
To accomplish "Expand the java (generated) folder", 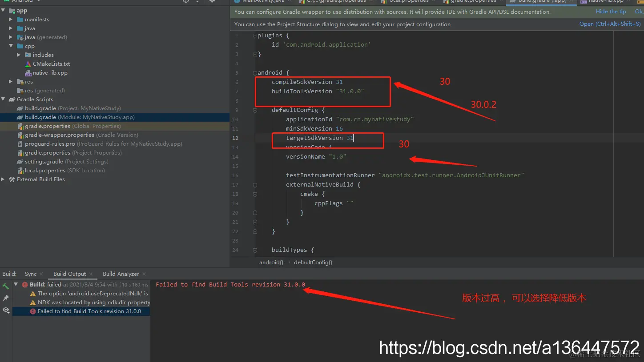I will point(11,37).
